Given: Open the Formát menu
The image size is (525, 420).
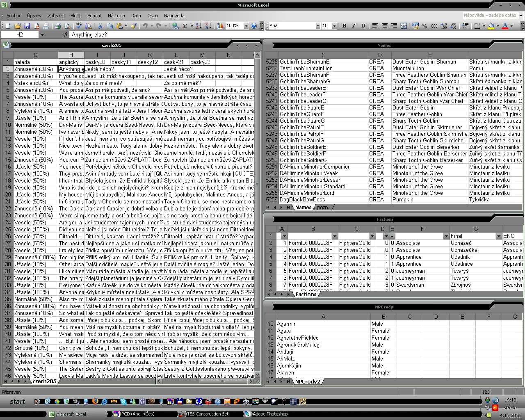Looking at the screenshot, I should (x=94, y=16).
